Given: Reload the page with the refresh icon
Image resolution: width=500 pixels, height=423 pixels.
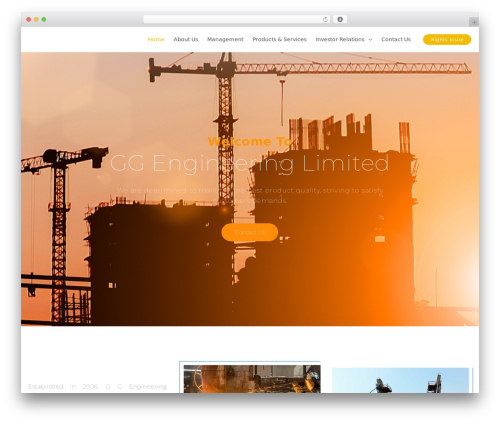Looking at the screenshot, I should 325,19.
